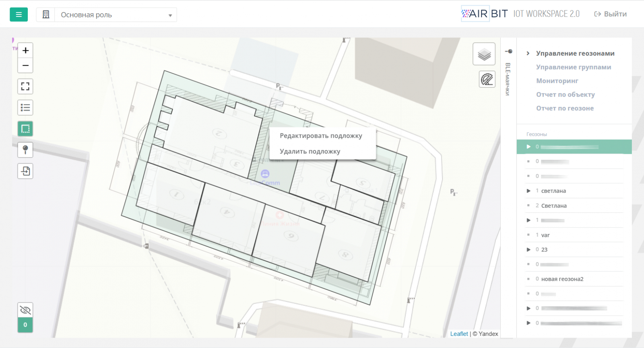
Task: Go to "Управление группами"
Action: pos(574,67)
